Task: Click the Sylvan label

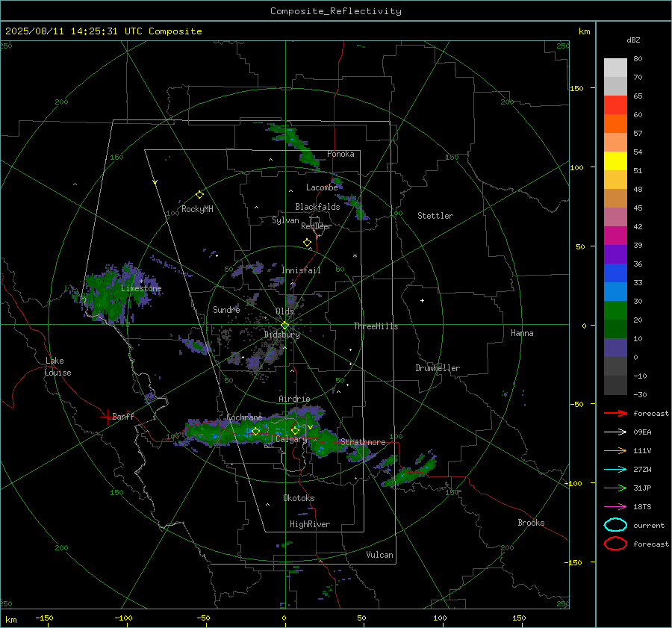Action: [285, 220]
